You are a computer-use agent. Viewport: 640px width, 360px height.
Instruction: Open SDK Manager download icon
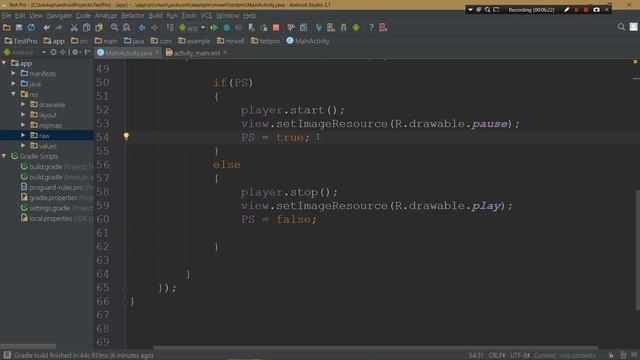[x=344, y=27]
